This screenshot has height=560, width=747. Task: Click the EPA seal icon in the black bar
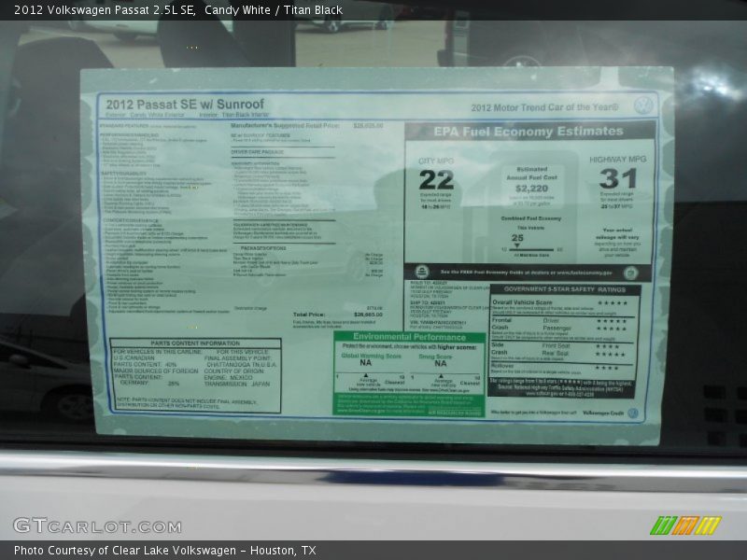tap(631, 273)
